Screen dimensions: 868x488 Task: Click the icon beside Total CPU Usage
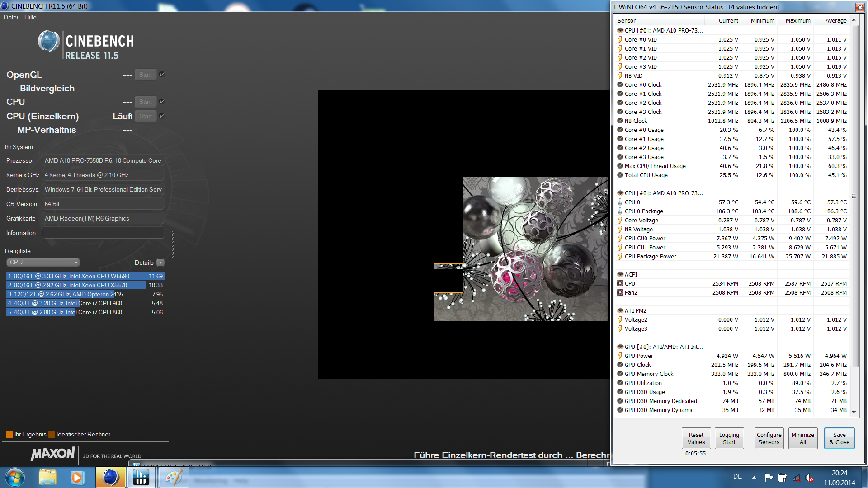[620, 175]
